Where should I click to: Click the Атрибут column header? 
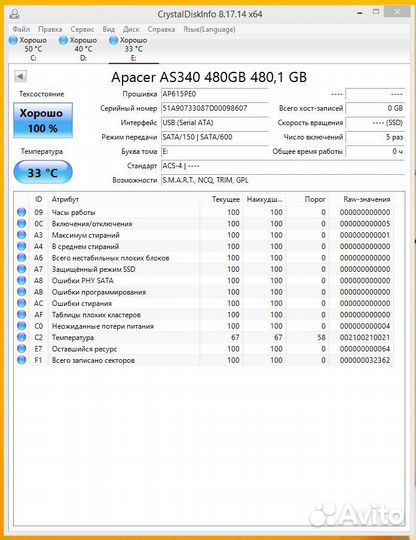point(124,199)
